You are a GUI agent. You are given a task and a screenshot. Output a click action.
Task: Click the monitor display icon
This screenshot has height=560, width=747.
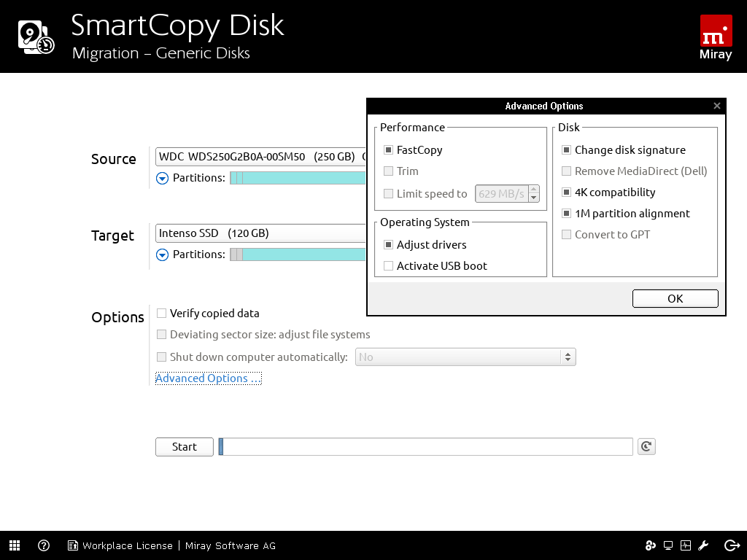pos(668,545)
